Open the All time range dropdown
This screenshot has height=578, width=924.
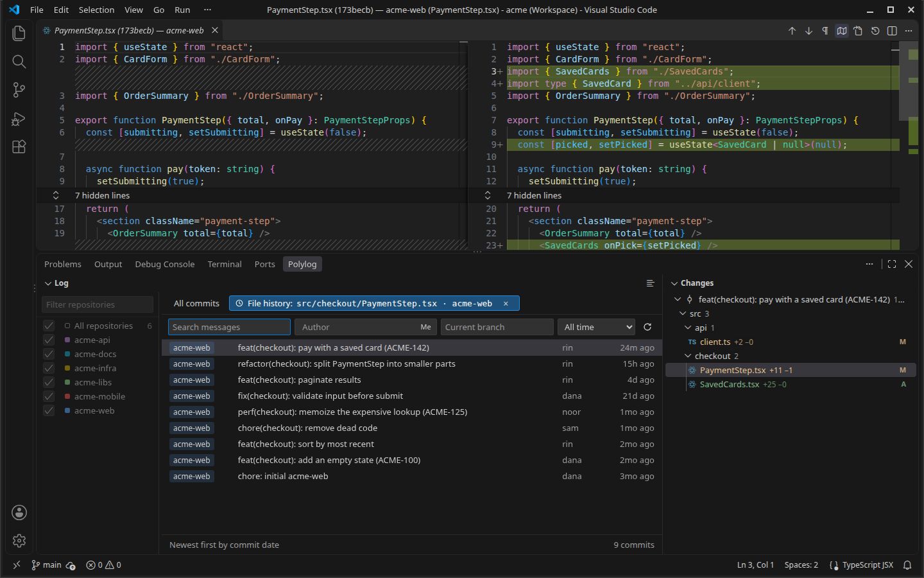point(596,327)
